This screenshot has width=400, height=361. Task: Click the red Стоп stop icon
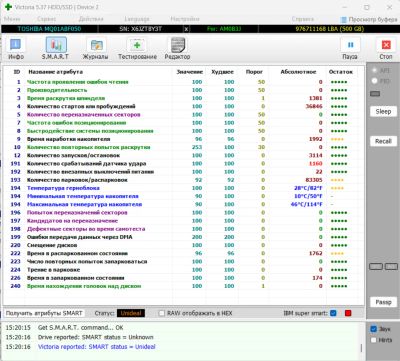pos(386,49)
